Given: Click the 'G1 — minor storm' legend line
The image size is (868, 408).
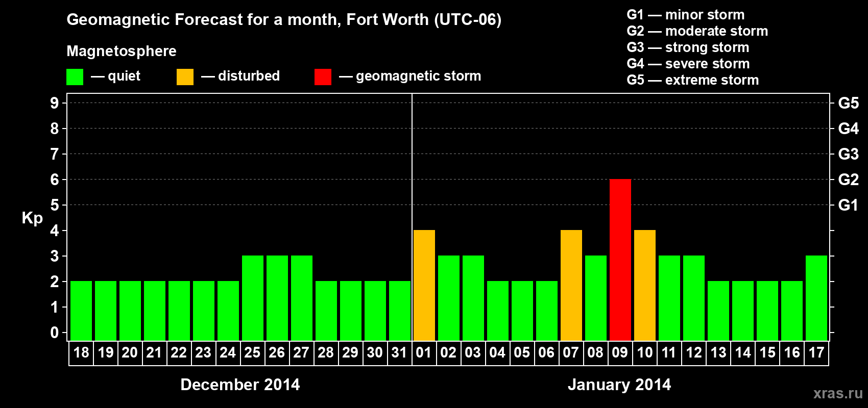Looking at the screenshot, I should pyautogui.click(x=685, y=15).
